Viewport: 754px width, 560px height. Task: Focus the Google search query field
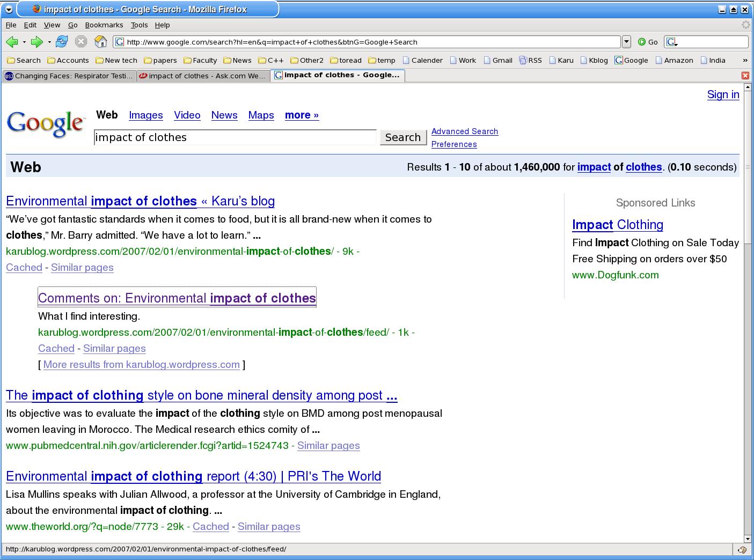(x=236, y=137)
